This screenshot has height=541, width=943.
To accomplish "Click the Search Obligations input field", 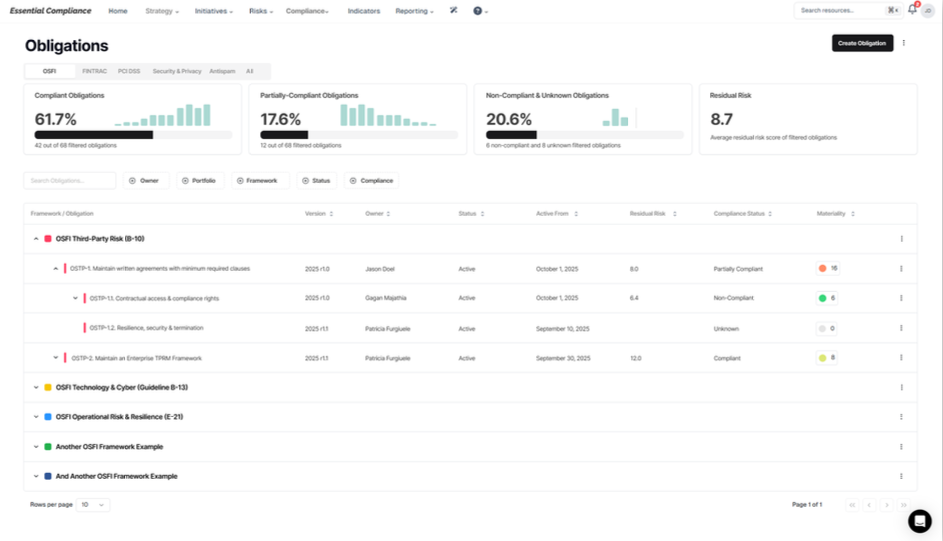I will (70, 180).
